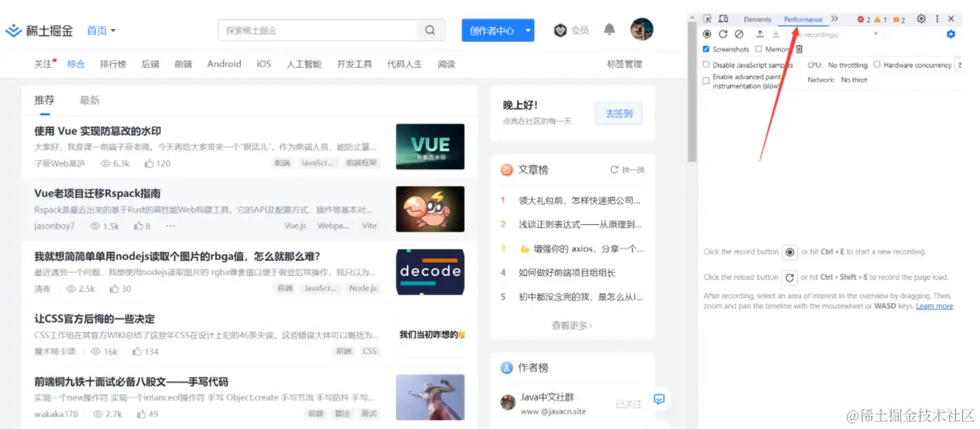Click 查看更多 under 文章榜

coord(572,325)
